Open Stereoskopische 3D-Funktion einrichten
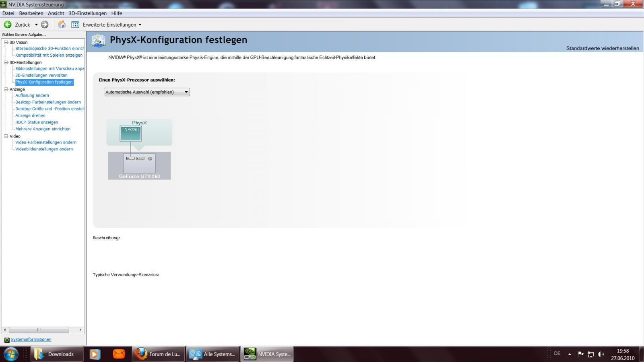644x362 pixels. click(50, 48)
